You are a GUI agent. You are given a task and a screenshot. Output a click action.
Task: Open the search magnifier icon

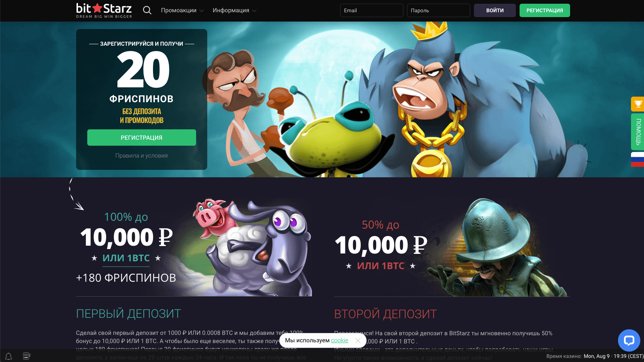pyautogui.click(x=147, y=10)
